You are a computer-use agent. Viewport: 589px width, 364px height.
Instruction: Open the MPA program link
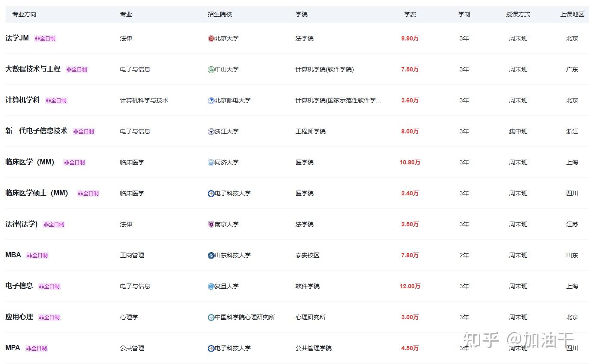[12, 348]
